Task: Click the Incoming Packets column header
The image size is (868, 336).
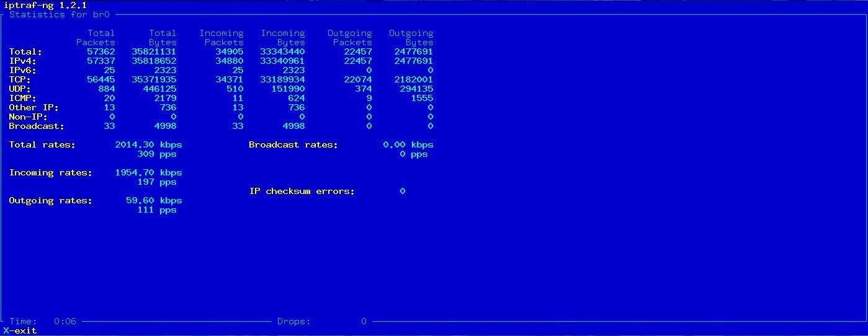Action: (221, 37)
